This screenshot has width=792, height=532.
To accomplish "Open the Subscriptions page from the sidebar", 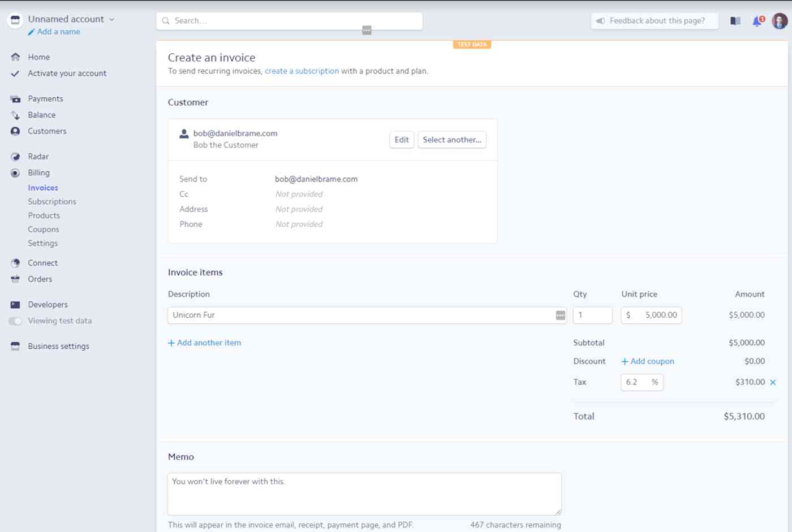I will (52, 201).
